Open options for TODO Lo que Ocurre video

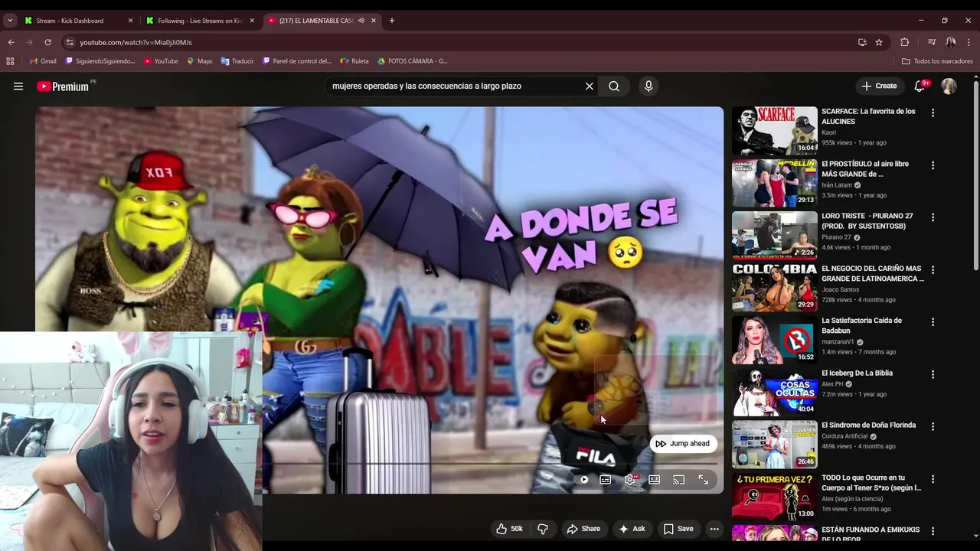tap(933, 479)
